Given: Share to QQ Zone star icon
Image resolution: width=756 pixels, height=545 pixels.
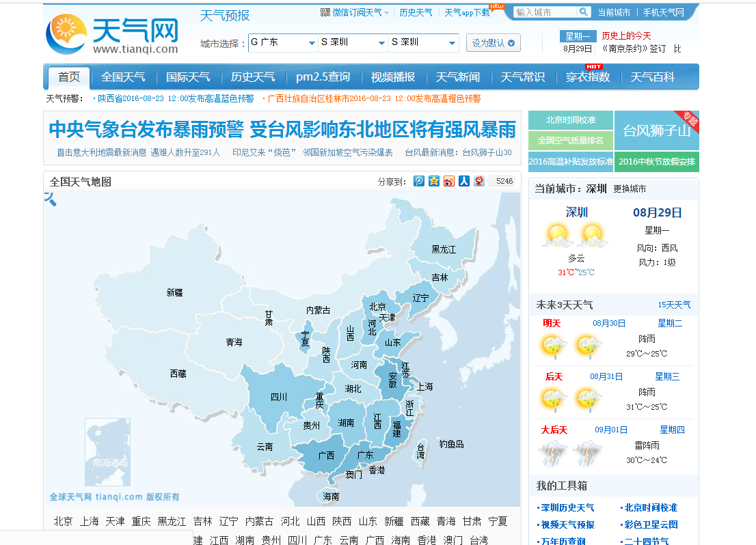Looking at the screenshot, I should tap(434, 181).
